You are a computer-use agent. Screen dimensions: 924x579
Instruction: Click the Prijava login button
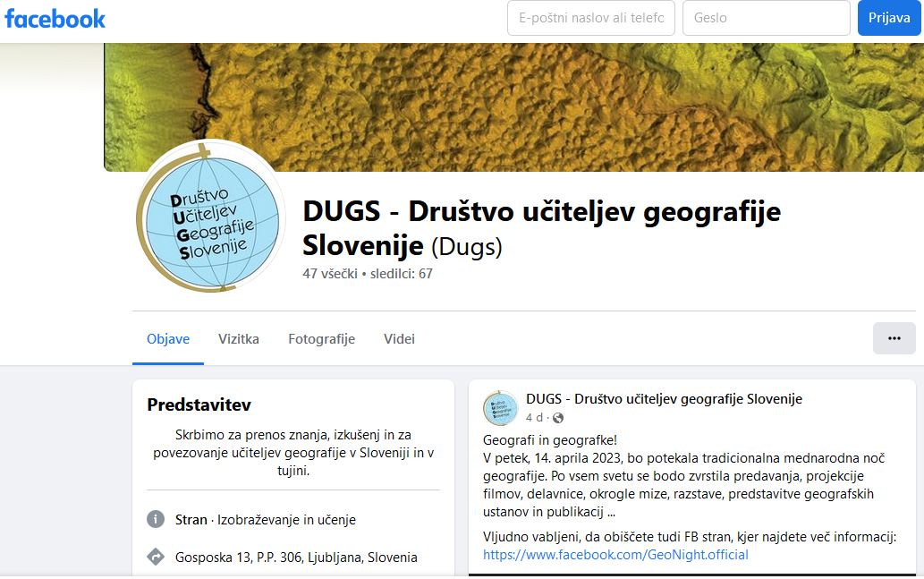point(888,18)
